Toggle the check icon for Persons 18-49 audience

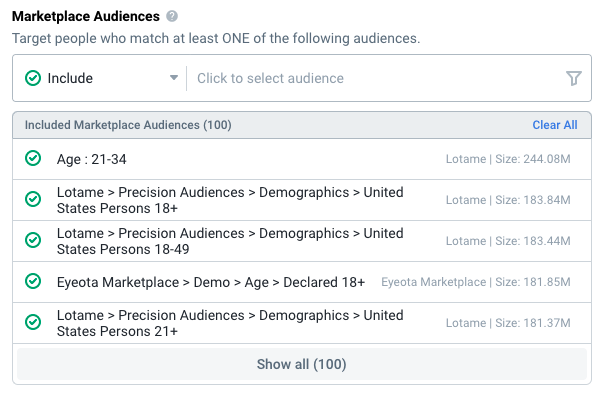pyautogui.click(x=33, y=241)
